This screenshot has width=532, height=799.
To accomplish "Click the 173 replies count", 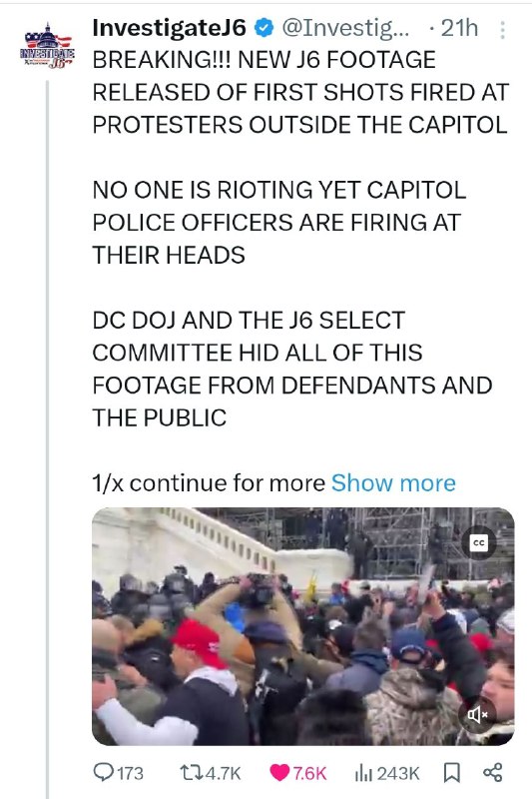I will click(131, 773).
